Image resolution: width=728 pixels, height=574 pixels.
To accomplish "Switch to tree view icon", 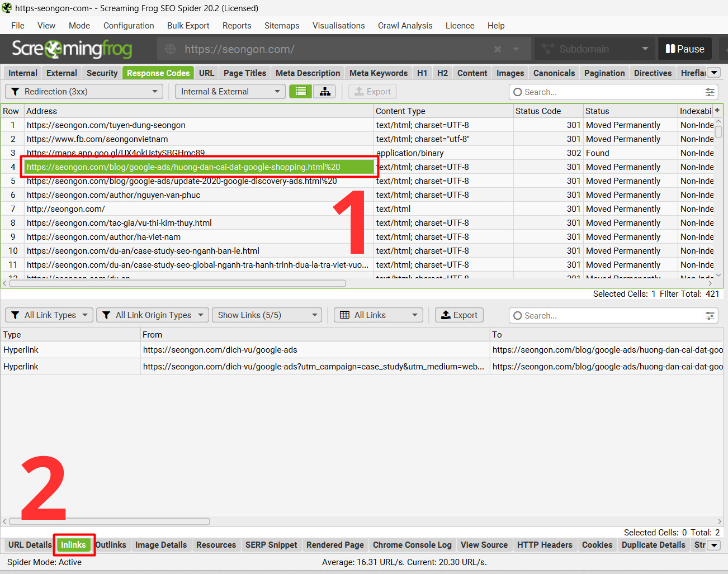I will coord(325,92).
